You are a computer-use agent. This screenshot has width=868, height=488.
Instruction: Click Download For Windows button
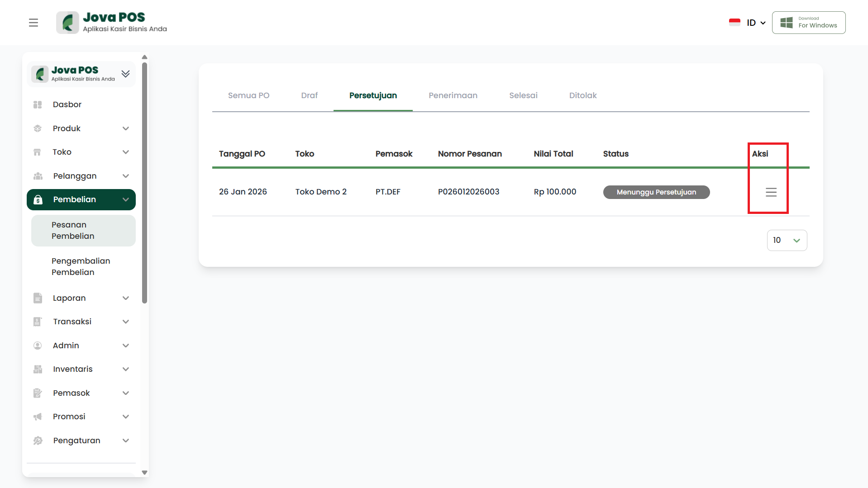point(808,23)
